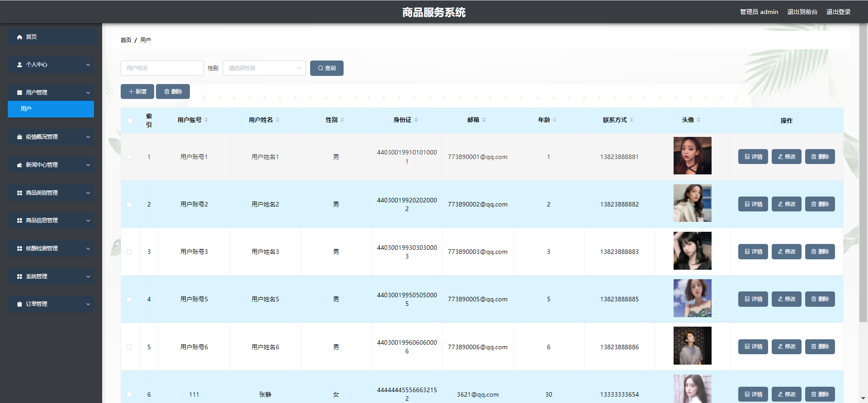Check the row for user 张静
The height and width of the screenshot is (403, 868).
129,394
